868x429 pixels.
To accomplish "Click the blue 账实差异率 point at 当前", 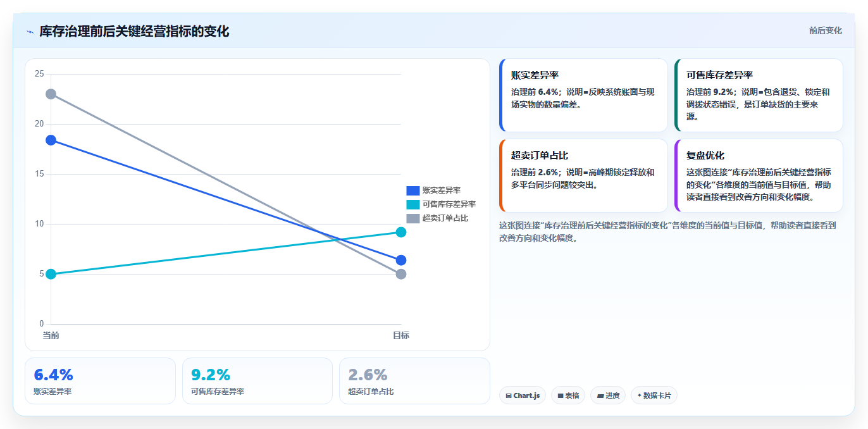I will (51, 140).
